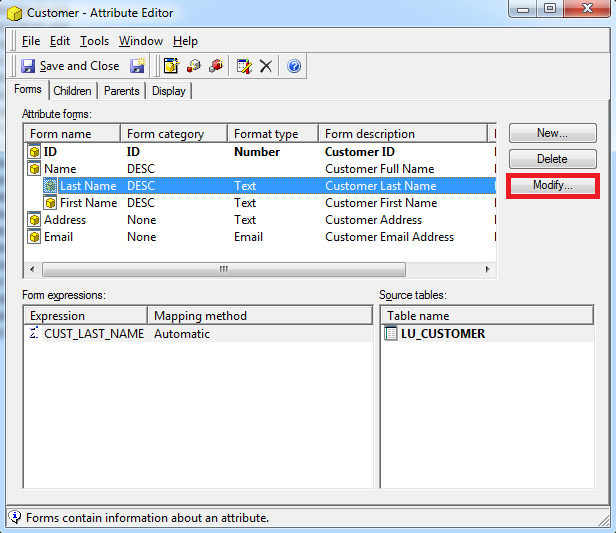Click the Save and New disk icon
The width and height of the screenshot is (616, 533).
(137, 66)
